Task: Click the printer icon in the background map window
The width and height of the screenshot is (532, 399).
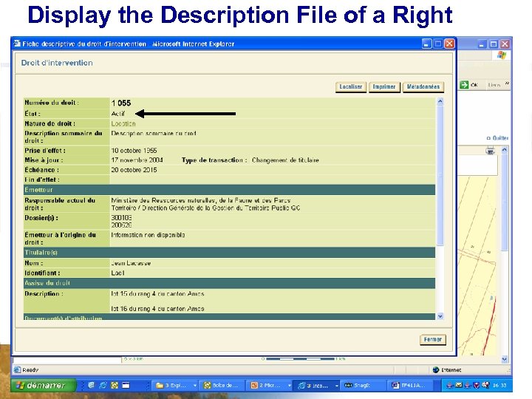Action: click(x=490, y=150)
